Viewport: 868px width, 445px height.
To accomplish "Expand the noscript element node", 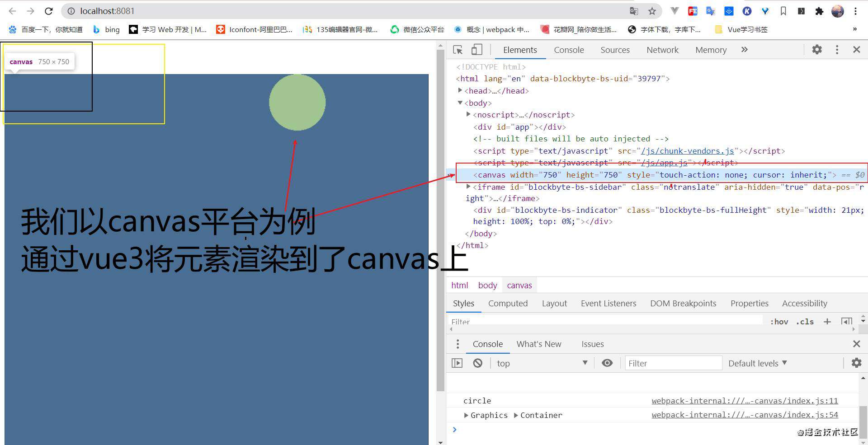I will tap(469, 114).
